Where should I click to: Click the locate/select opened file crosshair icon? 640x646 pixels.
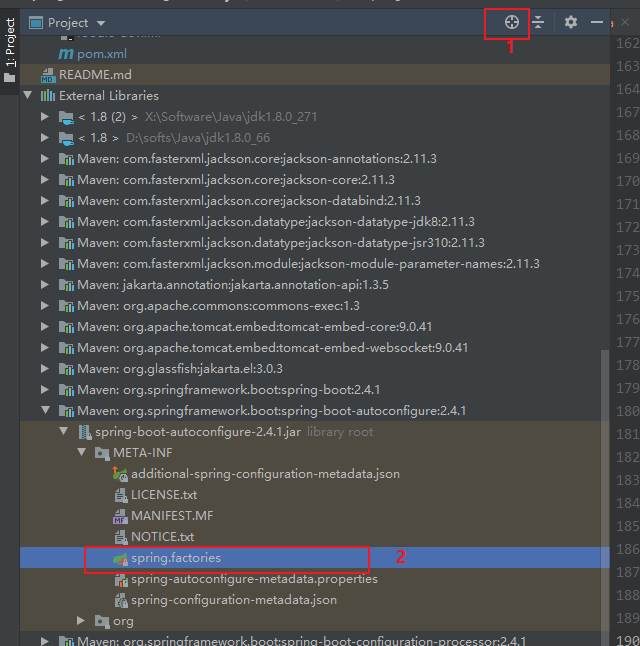511,22
